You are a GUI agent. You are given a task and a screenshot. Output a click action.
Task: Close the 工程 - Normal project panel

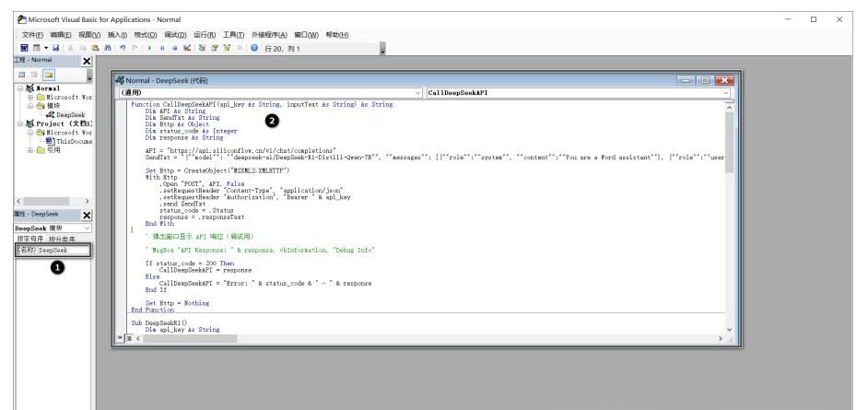coord(87,62)
